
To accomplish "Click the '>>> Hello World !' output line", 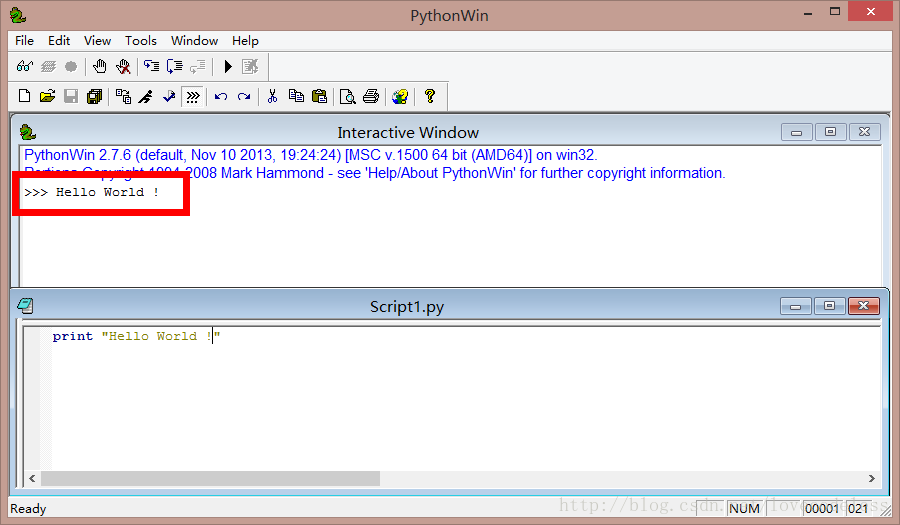I will click(91, 192).
